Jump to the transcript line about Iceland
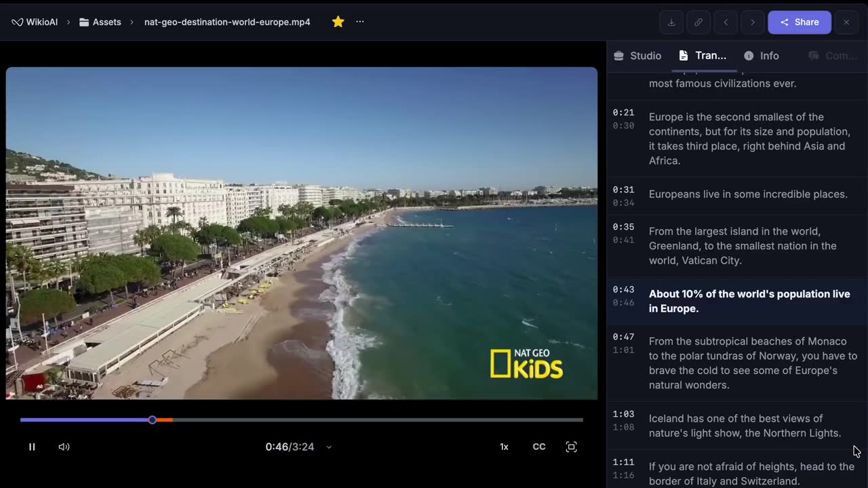 tap(745, 426)
